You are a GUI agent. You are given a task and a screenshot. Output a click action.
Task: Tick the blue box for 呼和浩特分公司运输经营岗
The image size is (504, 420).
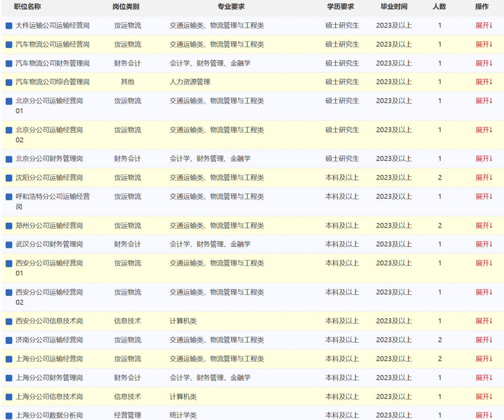point(9,196)
